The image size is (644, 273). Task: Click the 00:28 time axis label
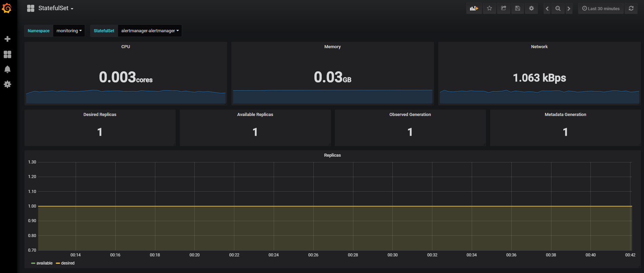pos(353,255)
